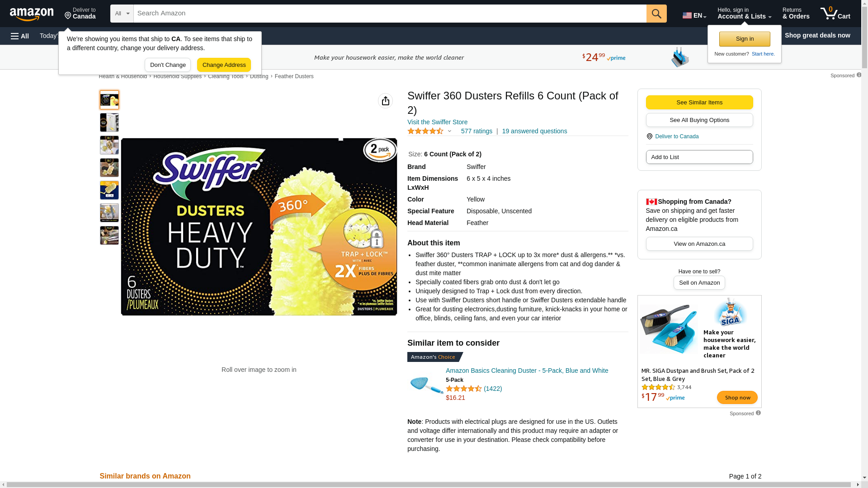This screenshot has width=868, height=488.
Task: Select the second product thumbnail image
Action: click(x=109, y=122)
